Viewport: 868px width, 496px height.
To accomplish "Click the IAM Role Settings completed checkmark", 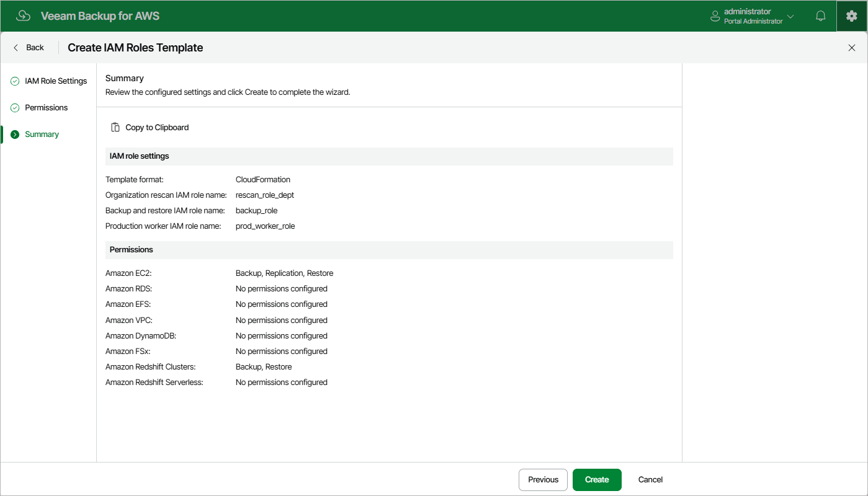I will tap(15, 81).
